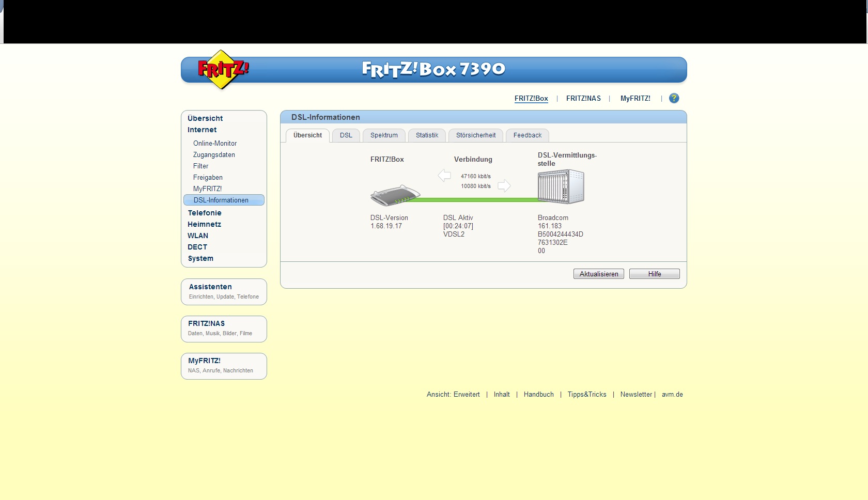Expand DECT in the sidebar

197,247
